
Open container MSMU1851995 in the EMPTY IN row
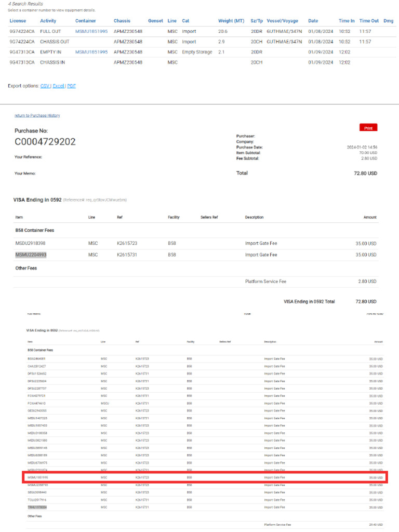click(x=91, y=52)
